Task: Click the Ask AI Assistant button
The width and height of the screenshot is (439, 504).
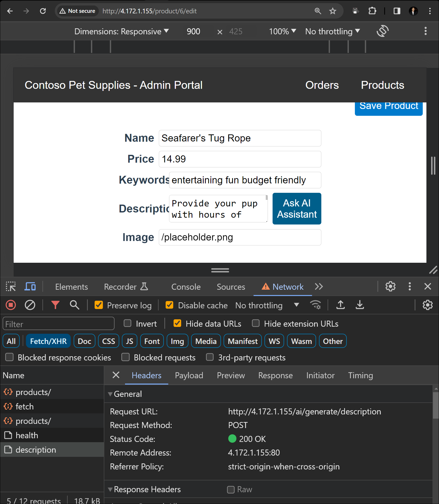Action: [x=297, y=209]
